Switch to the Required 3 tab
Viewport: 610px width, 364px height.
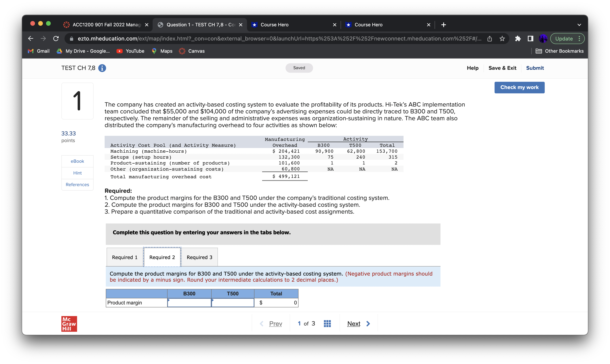pyautogui.click(x=199, y=257)
